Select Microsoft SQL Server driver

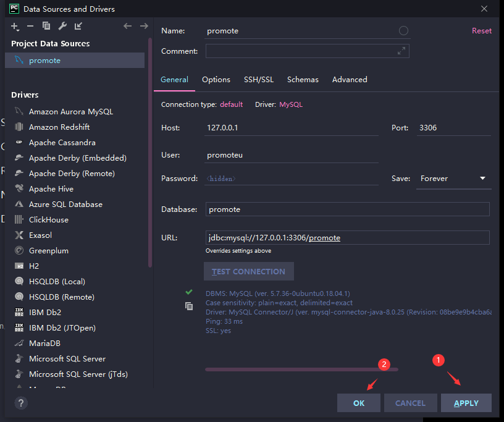pyautogui.click(x=67, y=358)
